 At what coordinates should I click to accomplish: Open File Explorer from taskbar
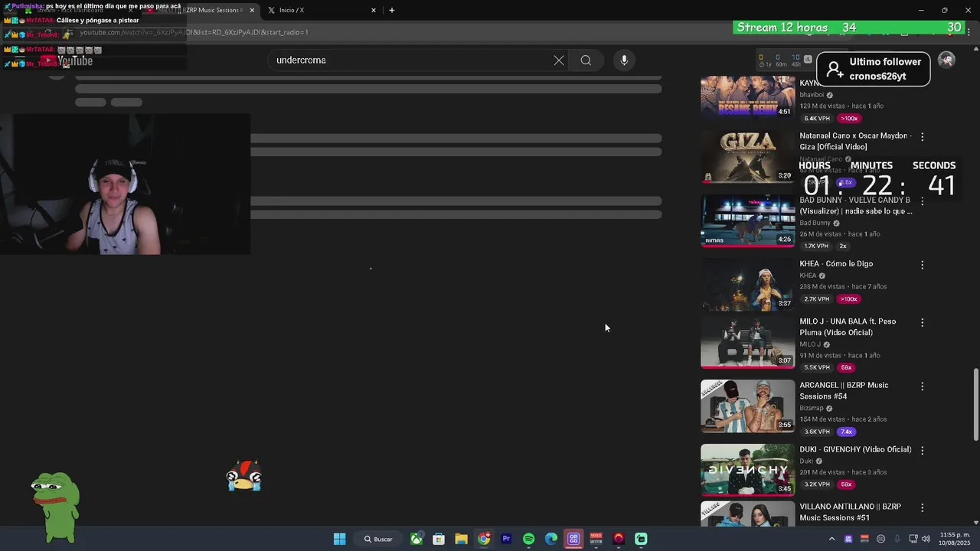(461, 539)
